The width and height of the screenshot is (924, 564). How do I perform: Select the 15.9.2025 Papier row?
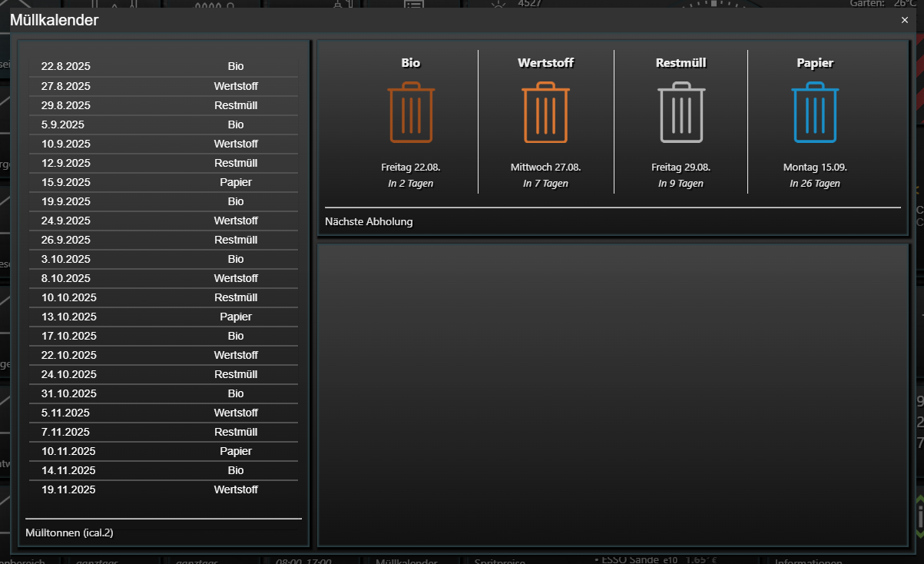[x=164, y=182]
